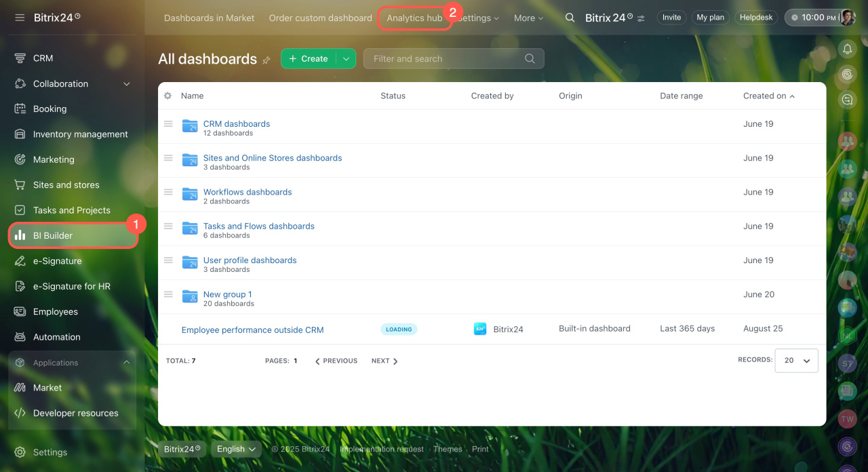This screenshot has width=868, height=472.
Task: Open Booking in the left sidebar
Action: [50, 109]
